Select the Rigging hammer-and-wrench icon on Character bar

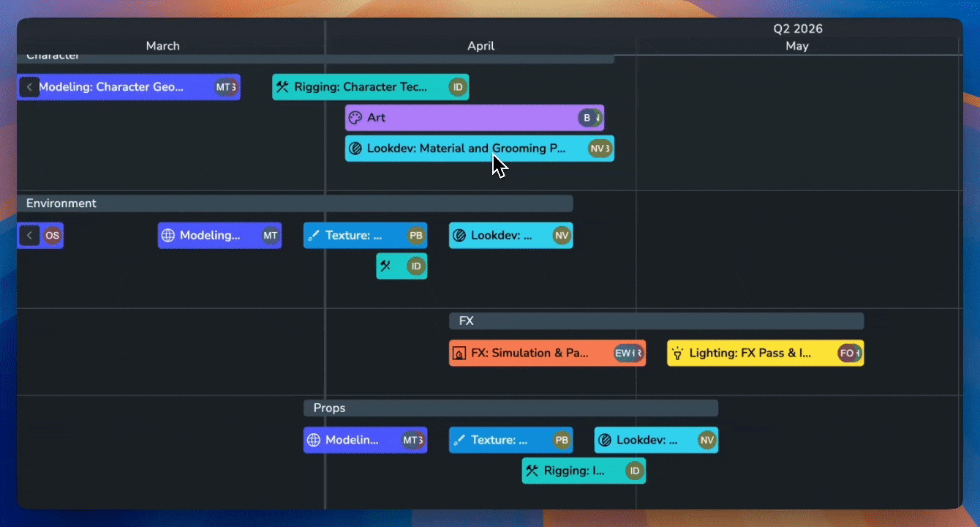click(284, 86)
